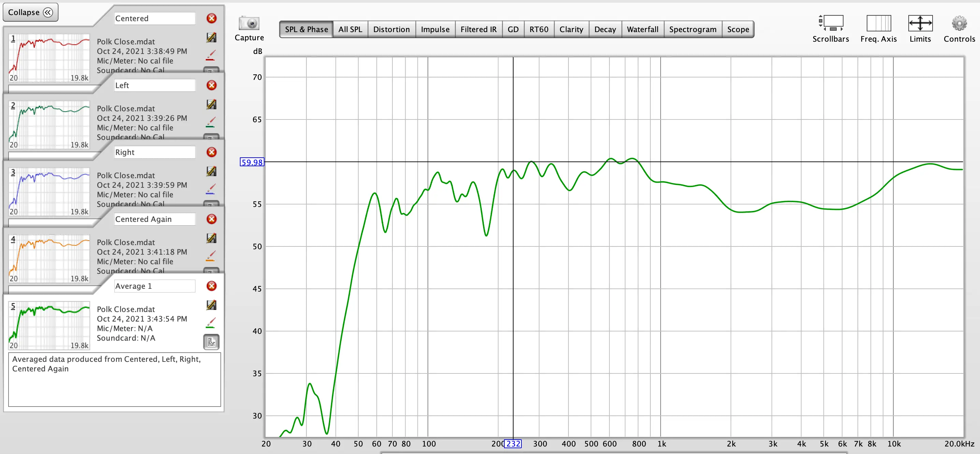This screenshot has height=454, width=980.
Task: Open the Distortion tab
Action: (x=391, y=29)
